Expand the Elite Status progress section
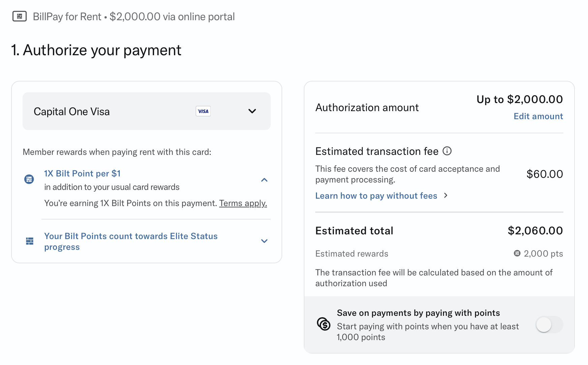This screenshot has width=588, height=365. [264, 241]
